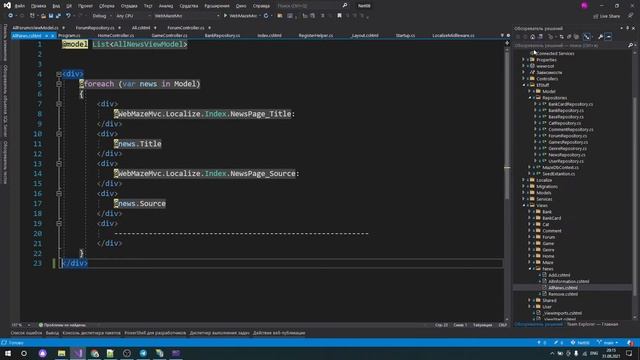Switch to the HomeController.cs tab
The width and height of the screenshot is (640, 360).
point(116,36)
